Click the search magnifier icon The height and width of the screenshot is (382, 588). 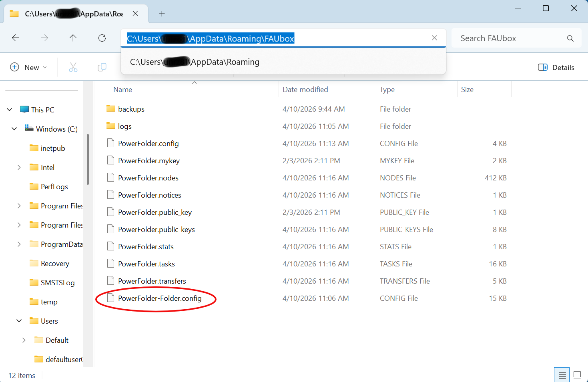pyautogui.click(x=570, y=38)
